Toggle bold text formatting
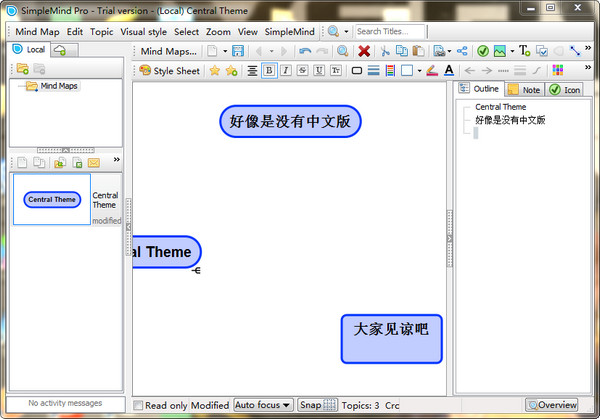 [269, 70]
